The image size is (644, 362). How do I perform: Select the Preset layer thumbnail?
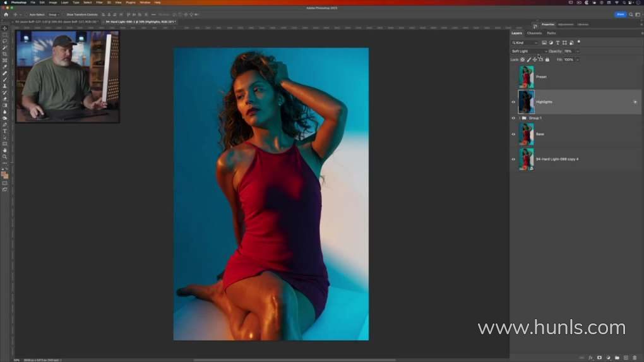[x=526, y=77]
